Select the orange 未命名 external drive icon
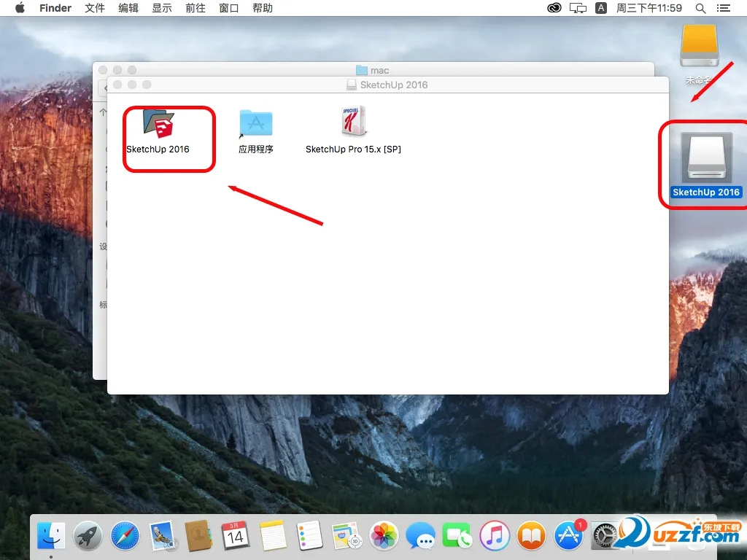Viewport: 747px width, 560px height. (x=699, y=46)
